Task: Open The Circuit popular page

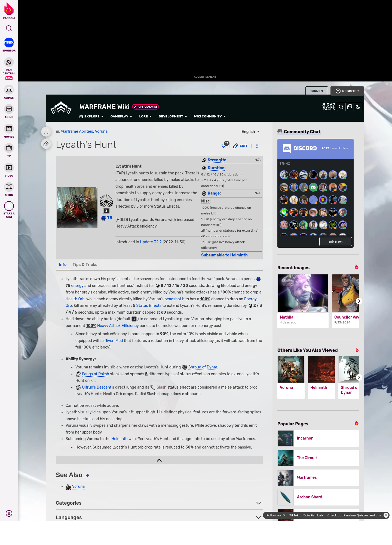Action: 318,458
